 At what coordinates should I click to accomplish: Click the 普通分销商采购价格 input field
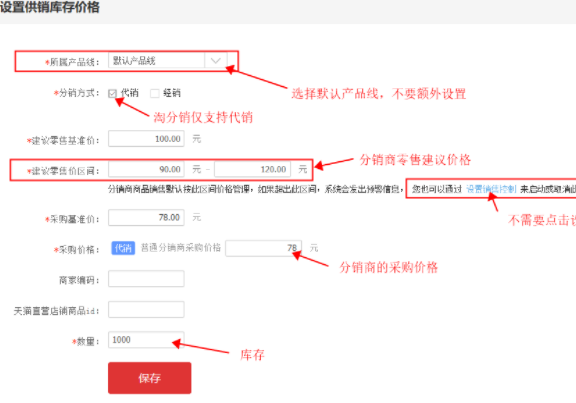(263, 248)
